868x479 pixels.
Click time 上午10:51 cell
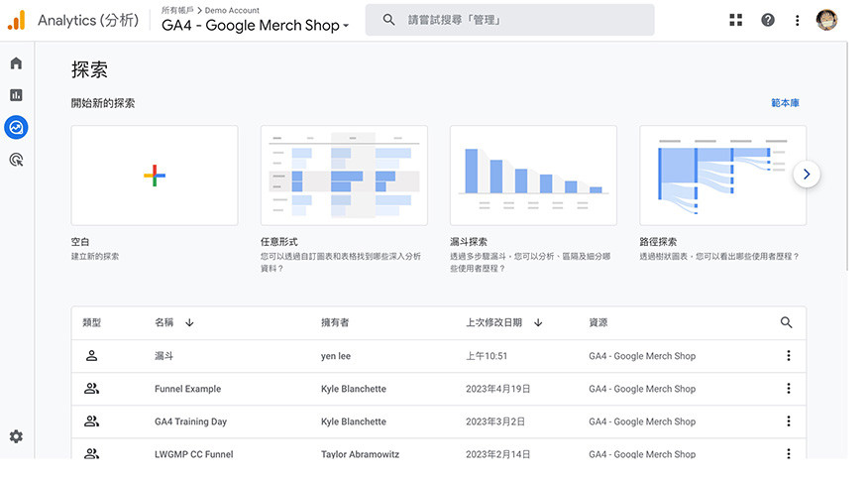point(487,356)
